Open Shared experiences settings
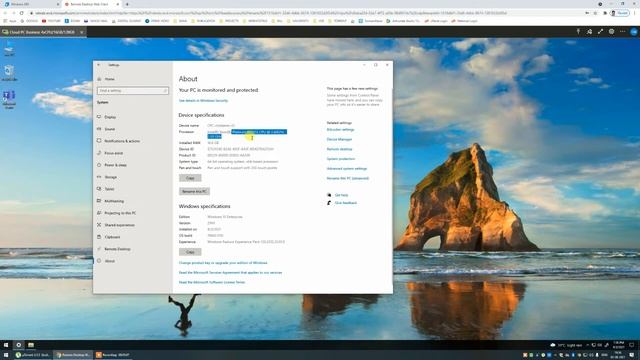The image size is (640, 360). [119, 225]
